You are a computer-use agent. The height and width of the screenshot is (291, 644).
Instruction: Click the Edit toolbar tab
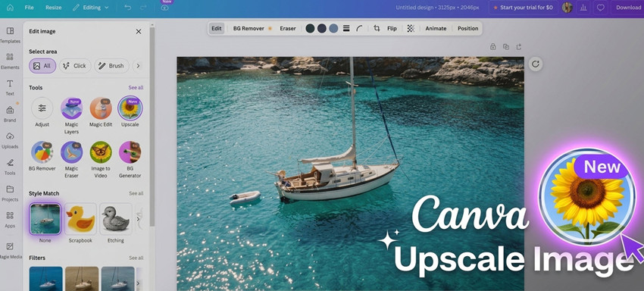point(217,28)
